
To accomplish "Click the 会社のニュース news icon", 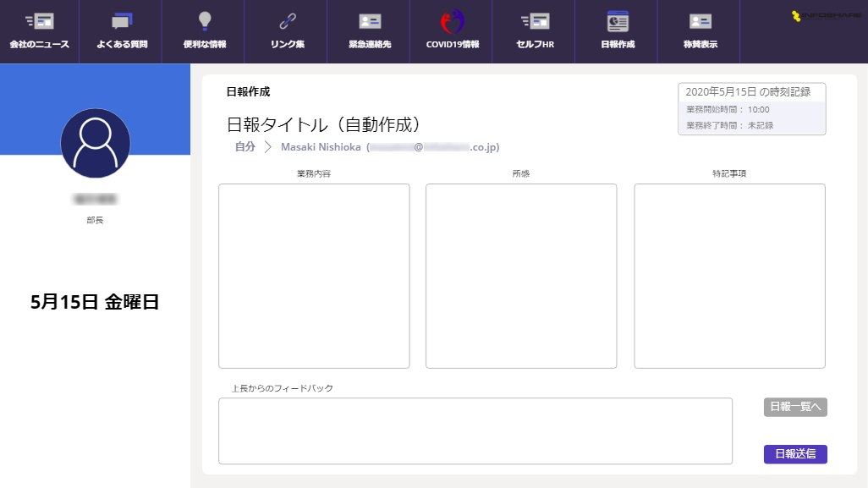I will click(39, 21).
